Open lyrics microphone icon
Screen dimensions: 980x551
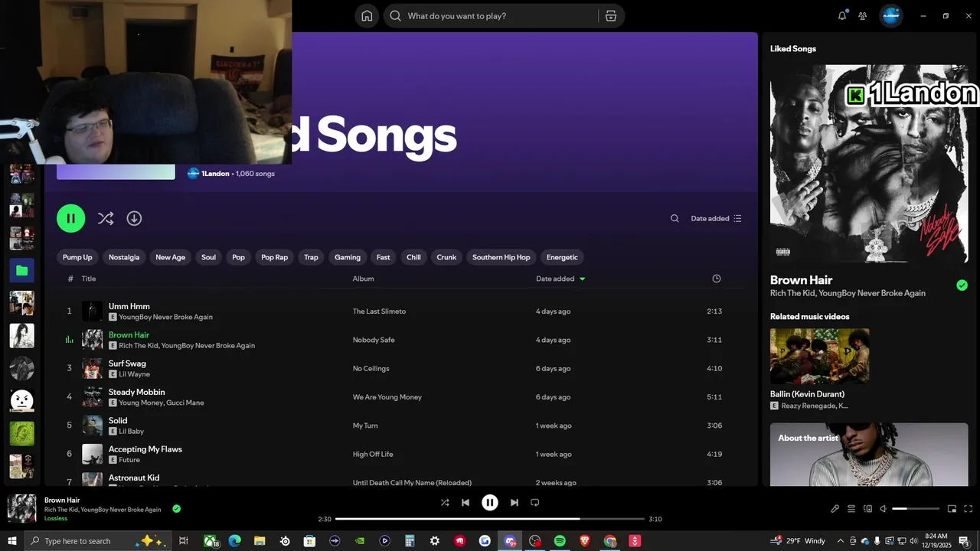[x=835, y=509]
